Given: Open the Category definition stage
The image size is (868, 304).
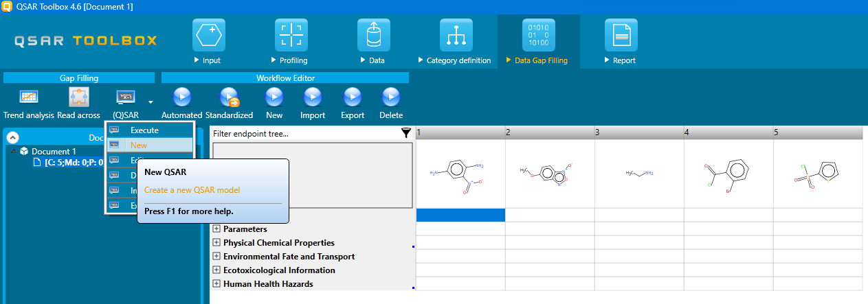Looking at the screenshot, I should tap(456, 35).
